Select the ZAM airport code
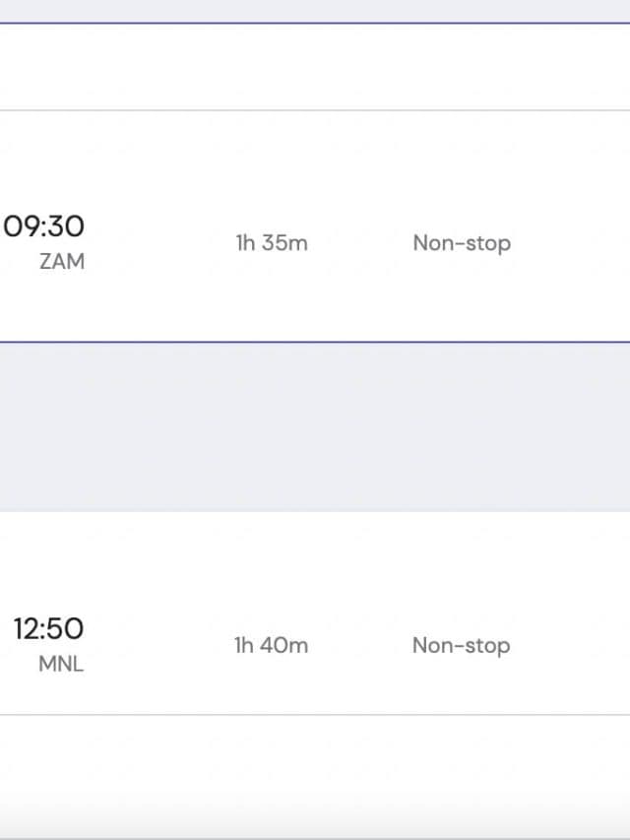 [x=62, y=262]
